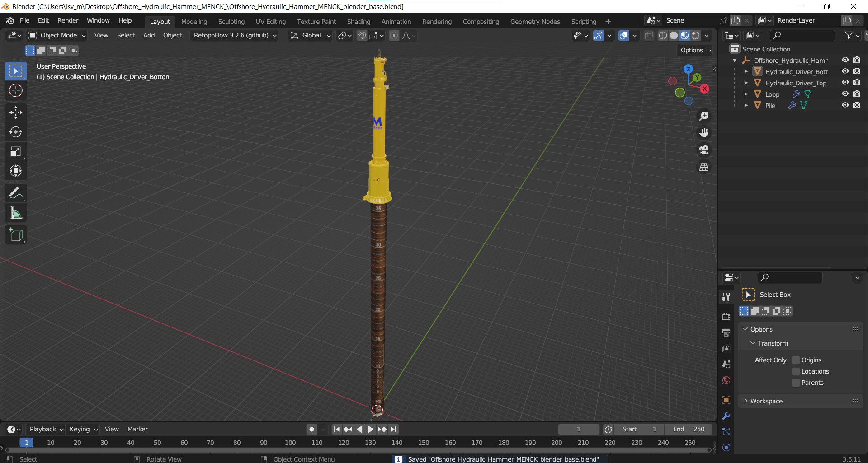Expand the Loop object in outliner
The image size is (868, 463).
click(x=746, y=94)
